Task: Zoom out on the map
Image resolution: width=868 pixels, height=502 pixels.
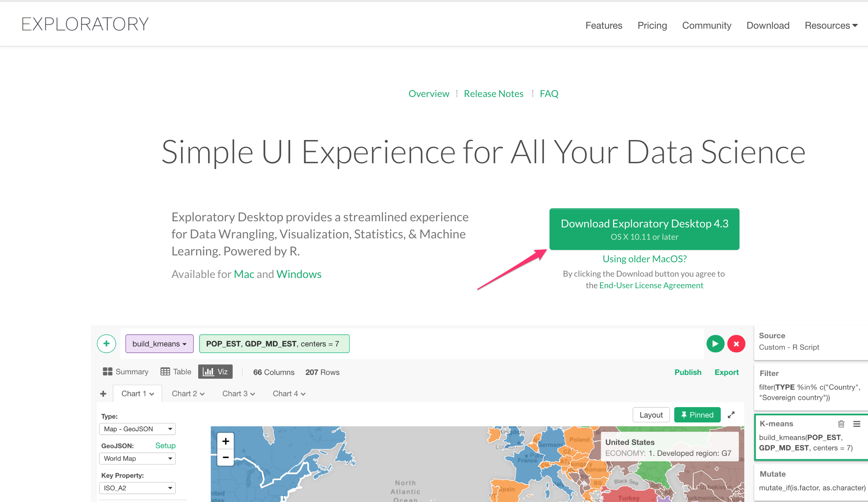Action: coord(226,458)
